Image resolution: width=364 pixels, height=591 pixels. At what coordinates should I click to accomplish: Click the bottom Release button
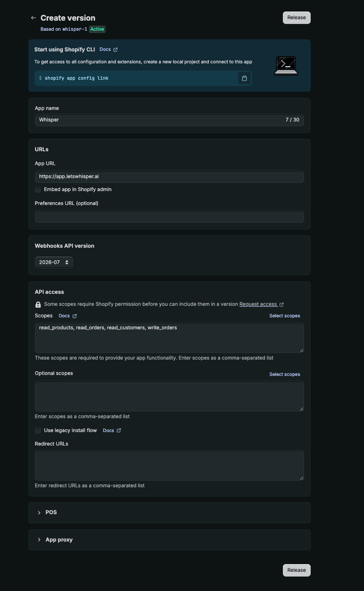point(297,570)
